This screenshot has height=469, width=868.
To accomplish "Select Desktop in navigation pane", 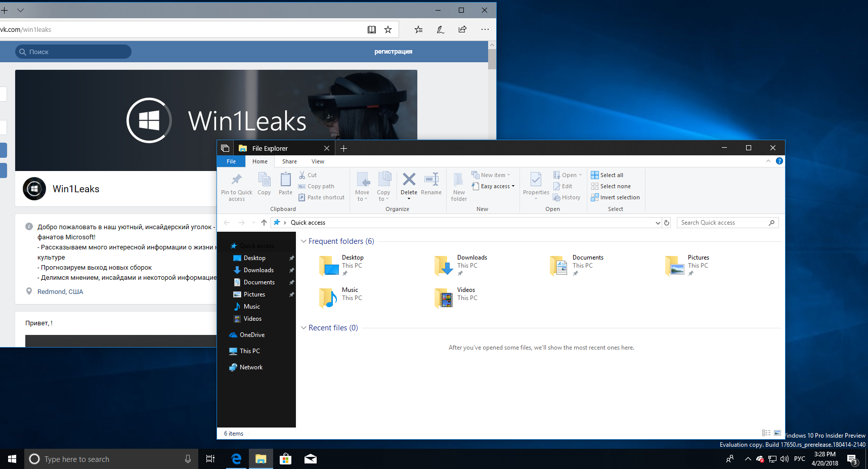I will 254,258.
